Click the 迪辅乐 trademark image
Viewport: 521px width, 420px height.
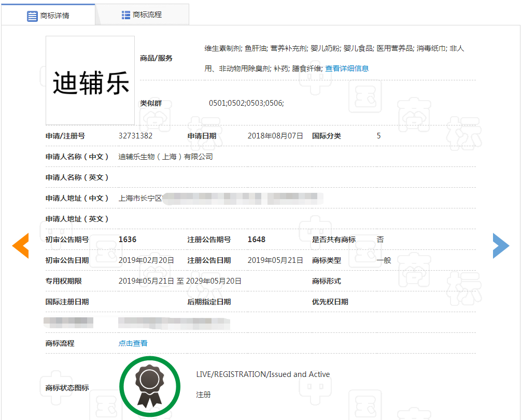click(x=90, y=80)
